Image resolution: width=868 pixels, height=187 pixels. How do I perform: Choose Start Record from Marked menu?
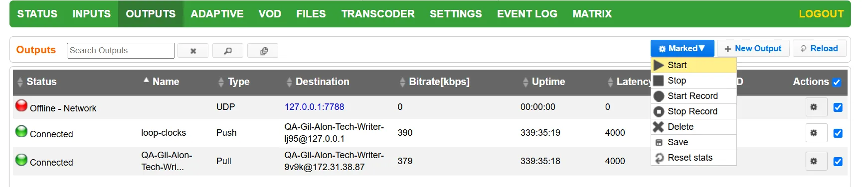(x=694, y=96)
